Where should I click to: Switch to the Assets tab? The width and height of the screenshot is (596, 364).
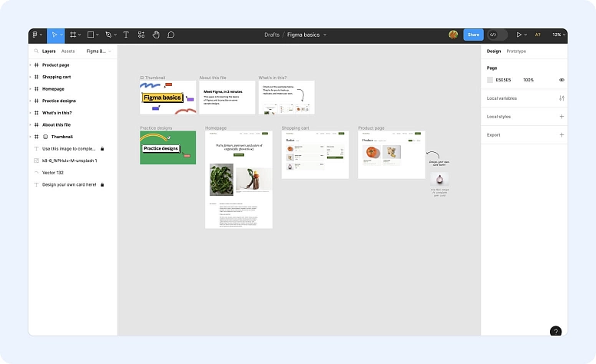click(x=68, y=51)
